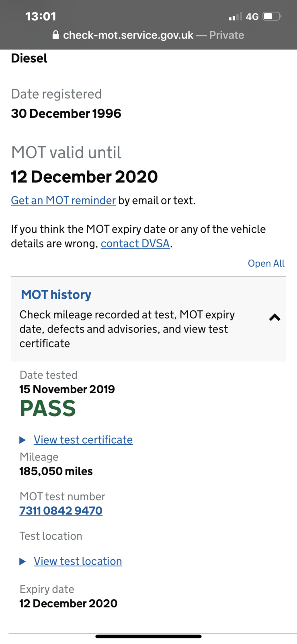Click the View test certificate link
Image resolution: width=297 pixels, height=644 pixels.
click(83, 440)
